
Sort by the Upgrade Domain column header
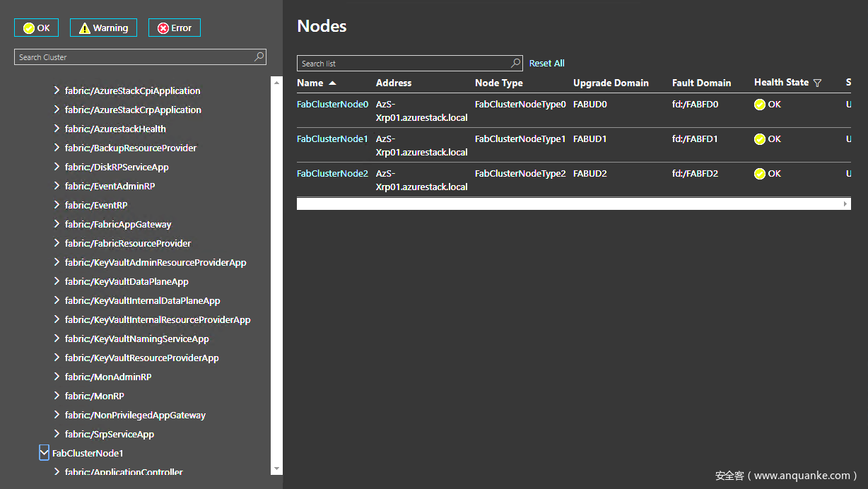click(x=611, y=83)
